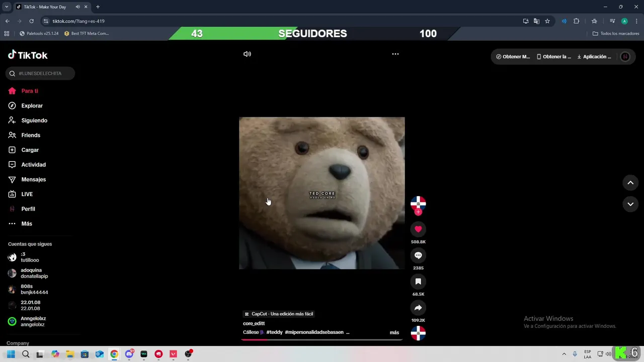Open the comments on this video
The width and height of the screenshot is (644, 362).
pyautogui.click(x=418, y=255)
